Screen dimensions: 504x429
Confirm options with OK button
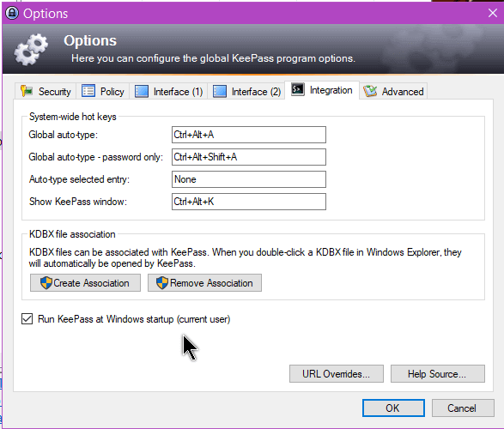click(x=393, y=408)
